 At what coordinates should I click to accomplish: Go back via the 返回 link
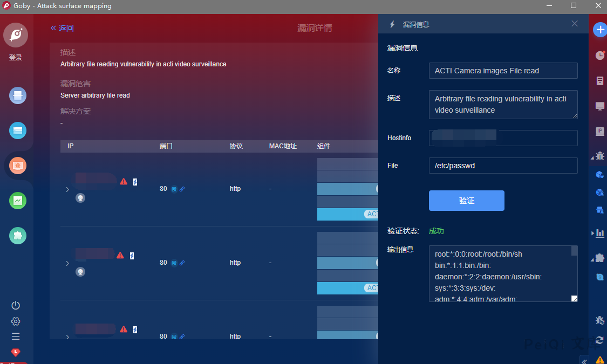(62, 28)
